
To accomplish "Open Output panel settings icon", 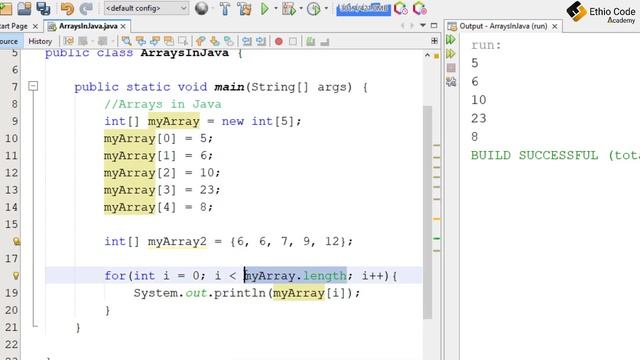I will [x=451, y=82].
